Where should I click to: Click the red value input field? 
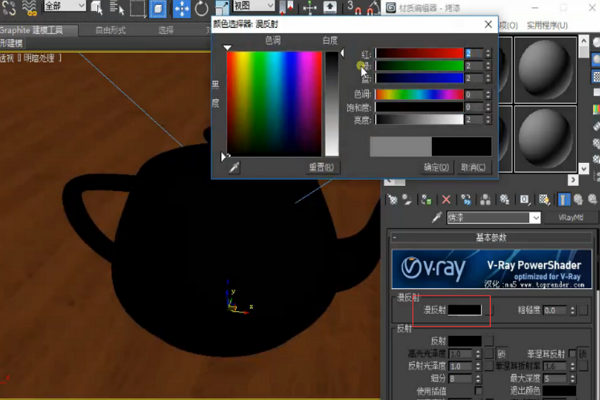[474, 53]
